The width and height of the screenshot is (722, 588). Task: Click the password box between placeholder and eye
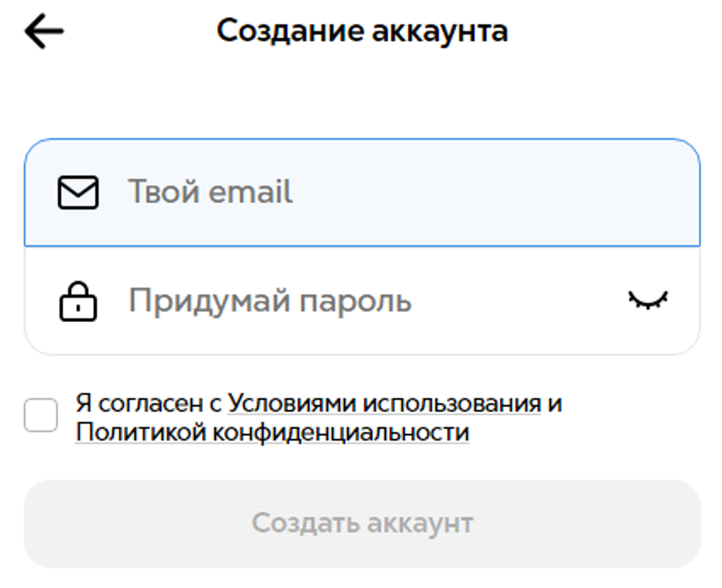[x=519, y=300]
